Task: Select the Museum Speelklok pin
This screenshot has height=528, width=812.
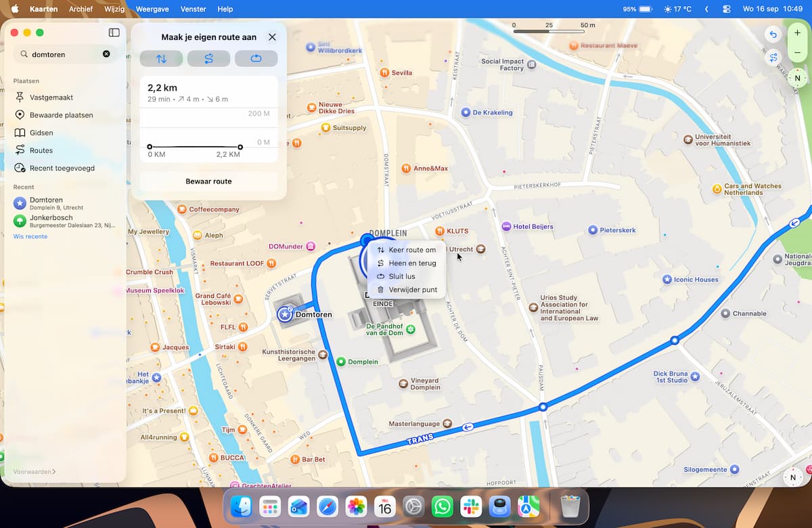Action: coord(119,290)
